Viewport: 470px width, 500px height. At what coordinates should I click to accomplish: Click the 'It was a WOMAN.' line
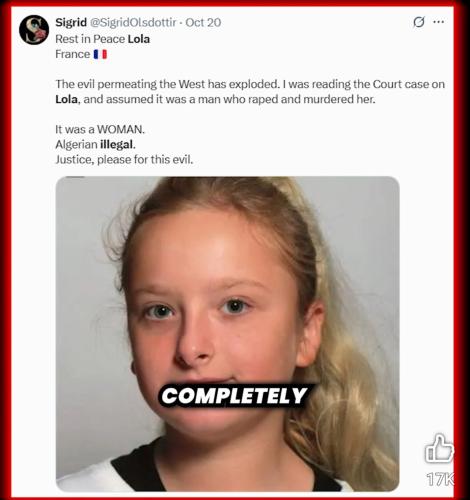click(x=100, y=129)
